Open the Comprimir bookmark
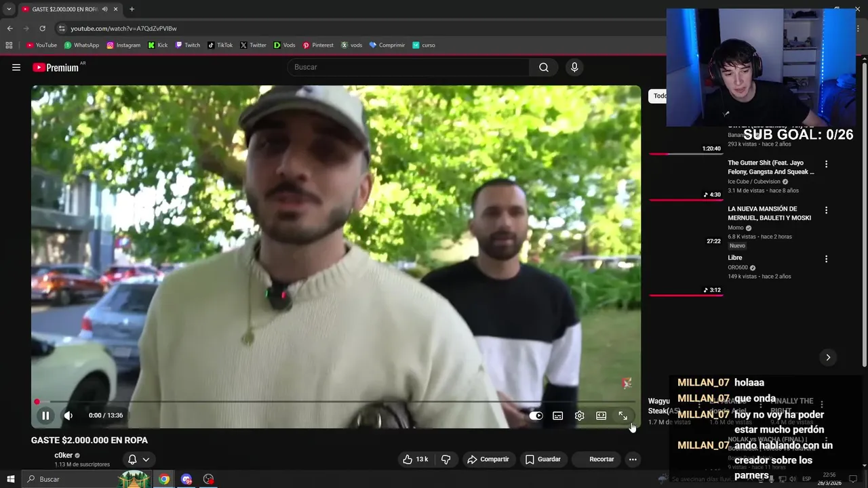 (387, 45)
